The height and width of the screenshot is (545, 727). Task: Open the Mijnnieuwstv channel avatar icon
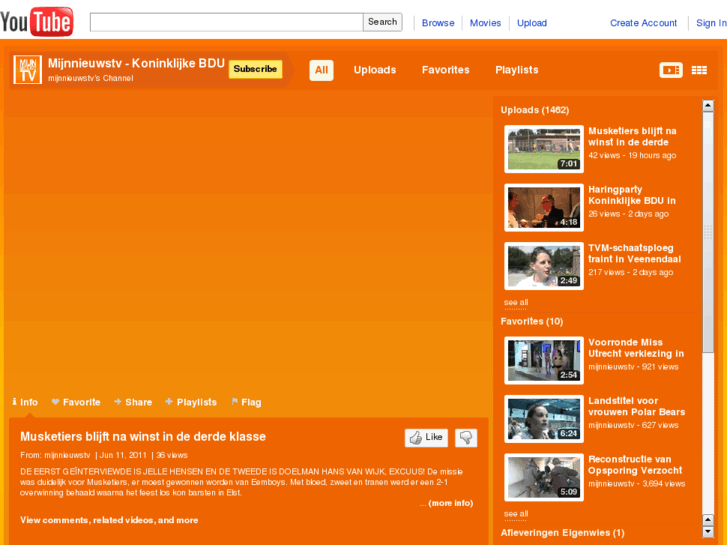coord(27,70)
